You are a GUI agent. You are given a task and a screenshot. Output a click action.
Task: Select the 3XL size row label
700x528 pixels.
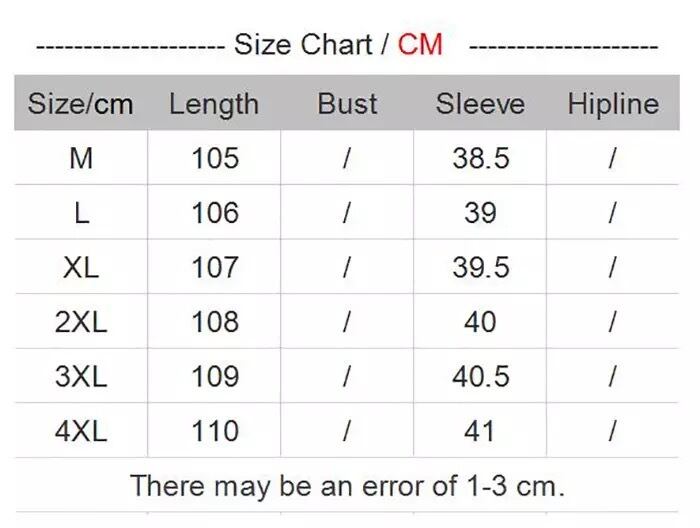(x=80, y=376)
